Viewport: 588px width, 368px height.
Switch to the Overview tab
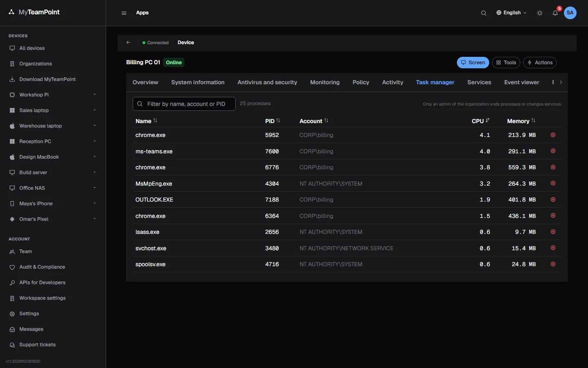pyautogui.click(x=145, y=82)
